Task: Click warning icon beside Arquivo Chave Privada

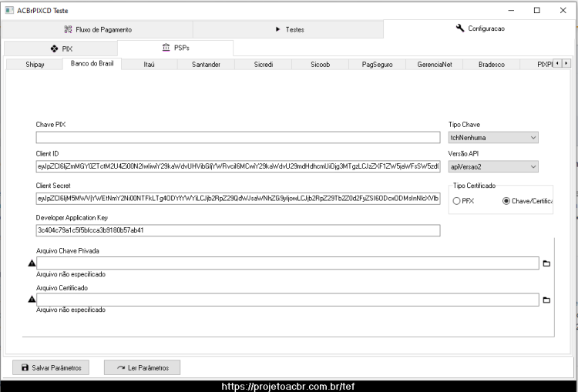Action: pos(32,263)
